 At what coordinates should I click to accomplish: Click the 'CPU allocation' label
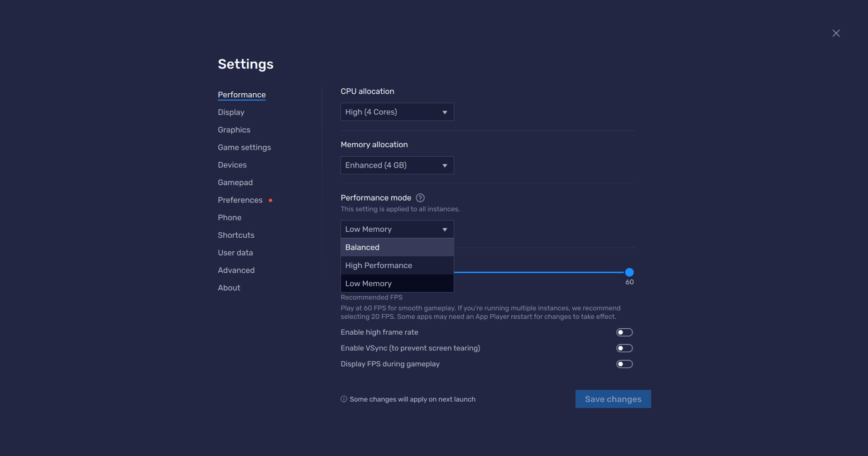[x=368, y=91]
